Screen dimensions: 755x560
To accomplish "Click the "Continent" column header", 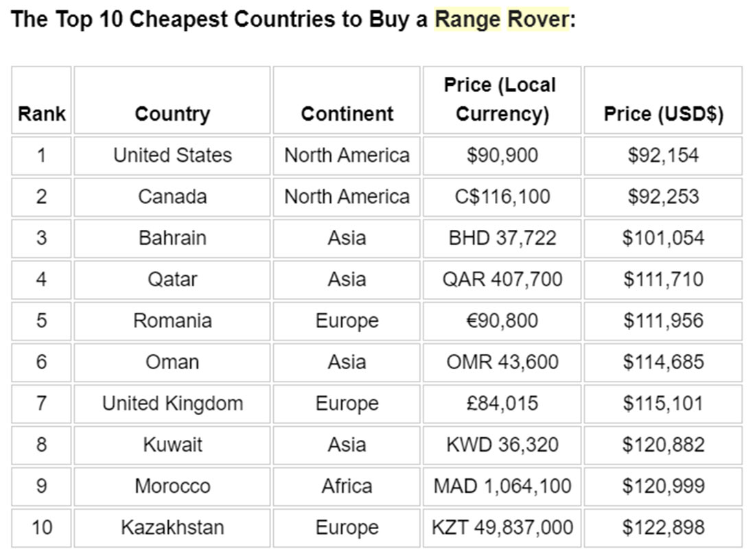I will [347, 114].
